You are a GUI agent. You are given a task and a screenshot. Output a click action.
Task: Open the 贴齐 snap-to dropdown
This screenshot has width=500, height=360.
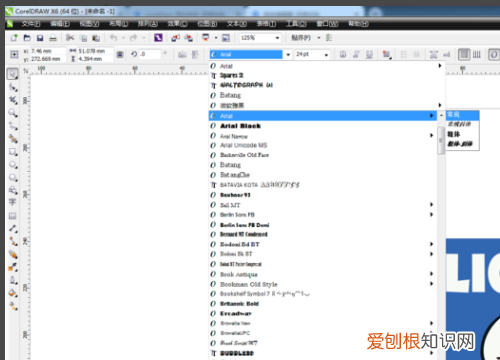coord(319,38)
